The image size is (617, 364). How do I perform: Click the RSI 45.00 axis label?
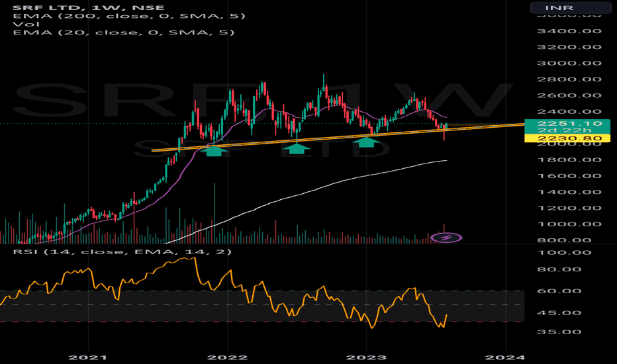[559, 313]
